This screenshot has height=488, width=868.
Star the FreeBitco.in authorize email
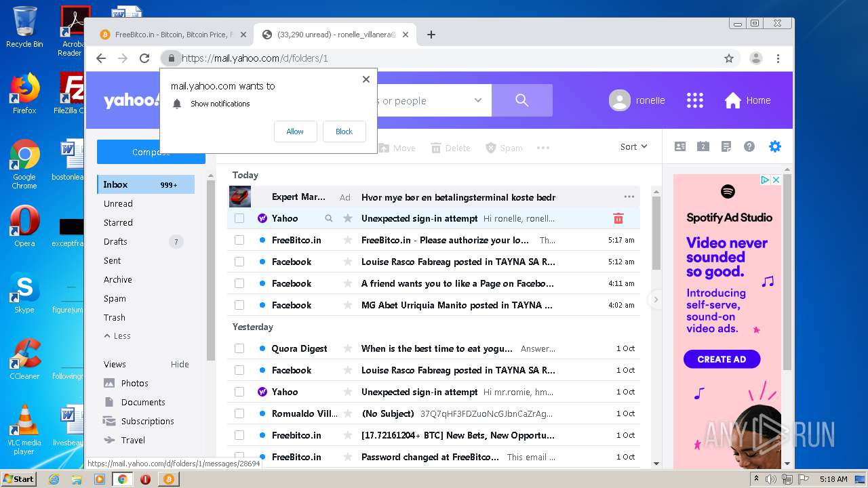pos(348,240)
